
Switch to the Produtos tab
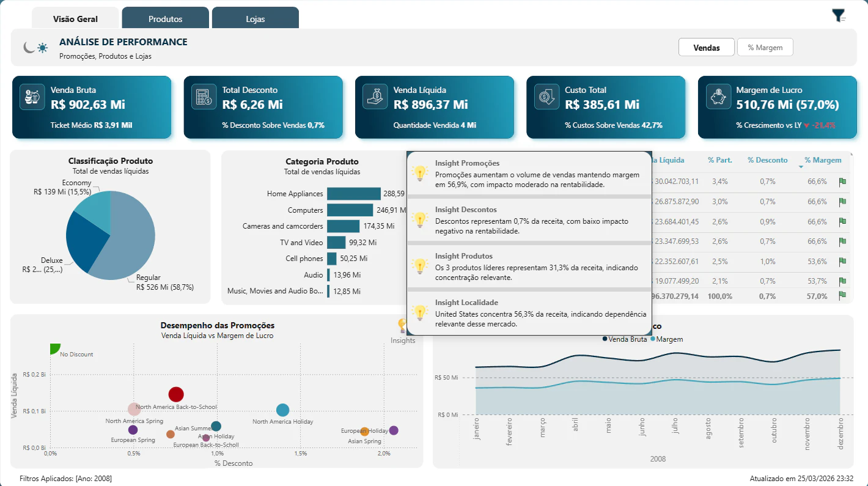[166, 18]
